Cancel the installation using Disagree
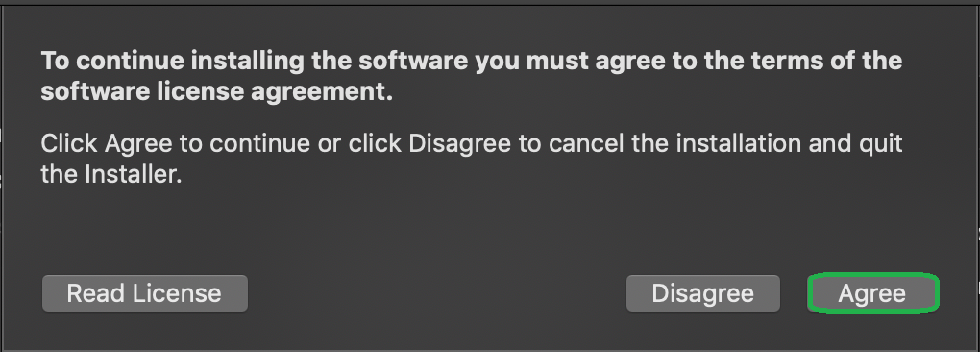 point(703,293)
